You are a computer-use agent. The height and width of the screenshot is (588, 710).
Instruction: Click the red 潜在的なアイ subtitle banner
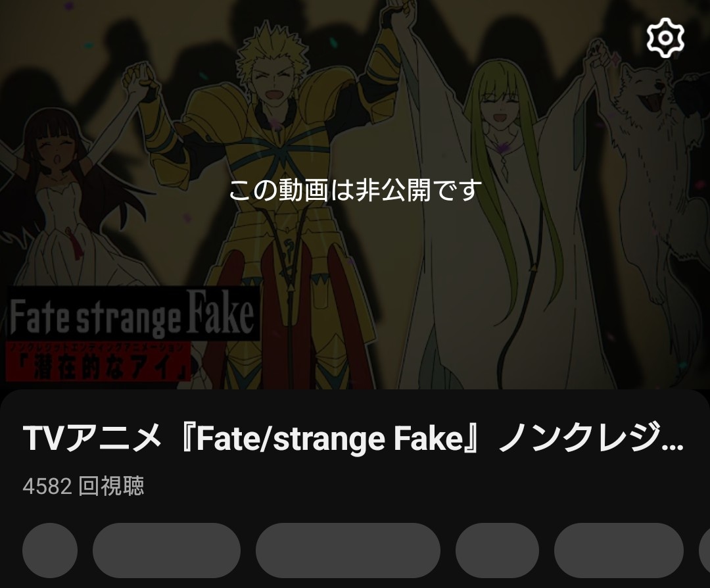tap(98, 362)
